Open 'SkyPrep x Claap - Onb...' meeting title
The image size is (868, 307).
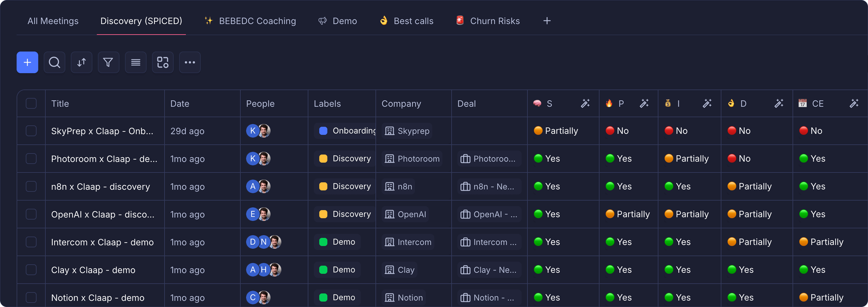[102, 131]
